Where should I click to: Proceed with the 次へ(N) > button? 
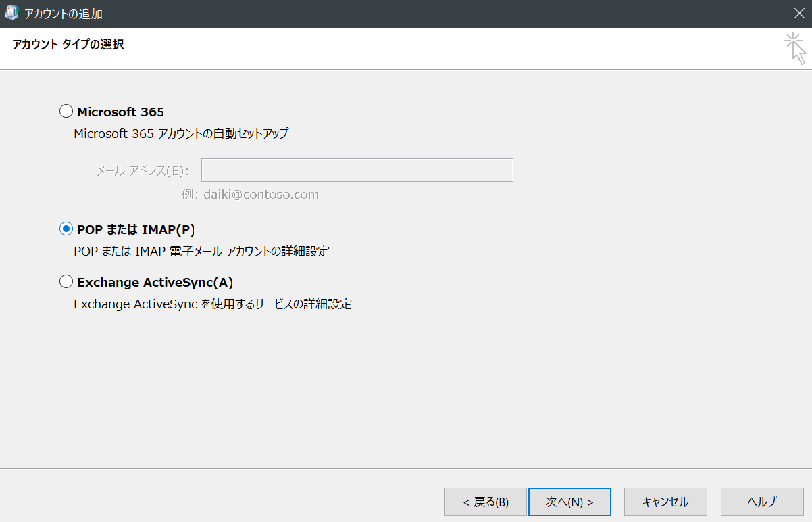pos(569,502)
